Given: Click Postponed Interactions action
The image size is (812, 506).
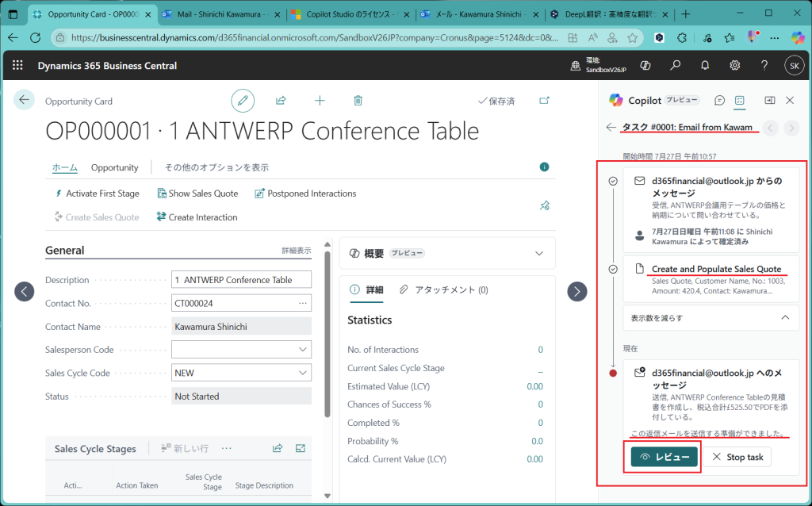Looking at the screenshot, I should pyautogui.click(x=305, y=194).
